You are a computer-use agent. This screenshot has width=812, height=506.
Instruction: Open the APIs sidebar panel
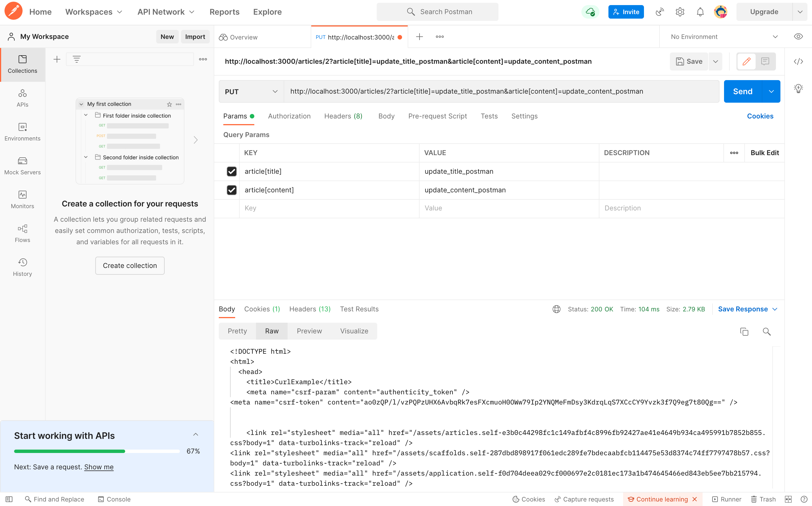tap(22, 98)
